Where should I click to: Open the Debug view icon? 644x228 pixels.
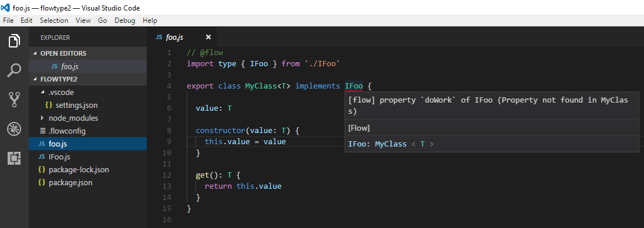(14, 129)
